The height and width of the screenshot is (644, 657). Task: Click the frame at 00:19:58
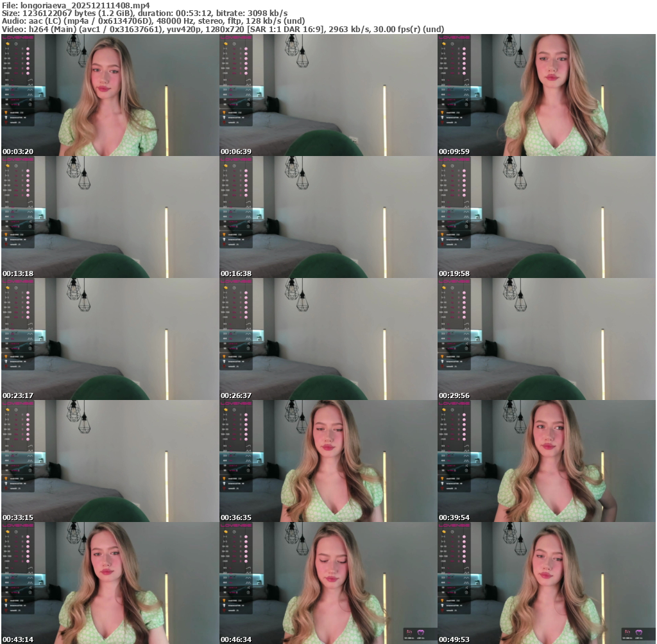pos(546,217)
